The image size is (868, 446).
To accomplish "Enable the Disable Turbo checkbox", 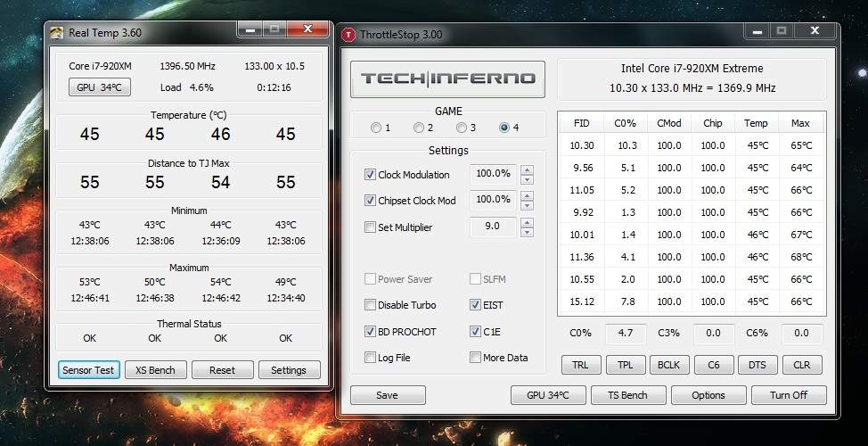I will [x=370, y=305].
